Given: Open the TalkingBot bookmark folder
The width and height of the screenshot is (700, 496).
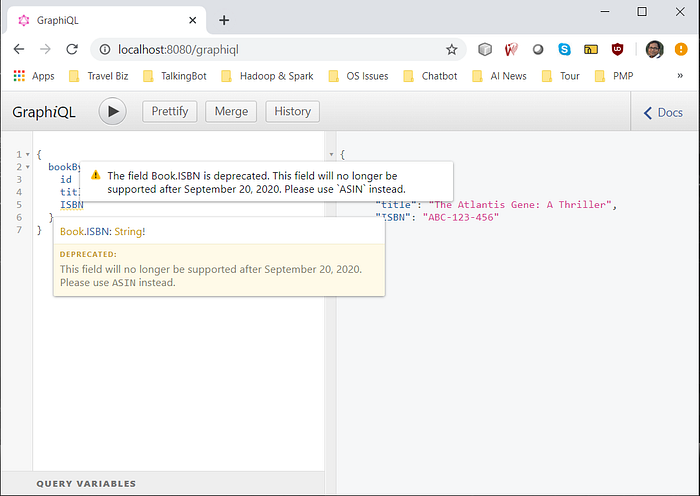Looking at the screenshot, I should (x=175, y=76).
